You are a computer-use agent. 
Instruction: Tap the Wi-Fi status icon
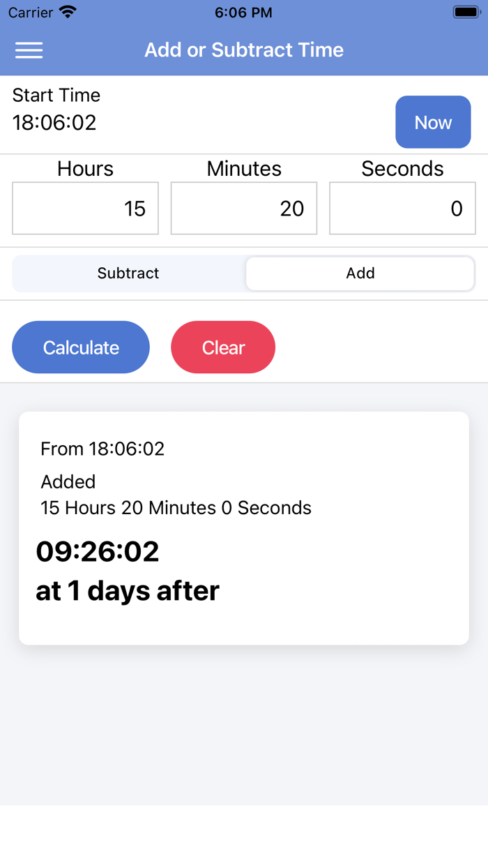point(66,11)
